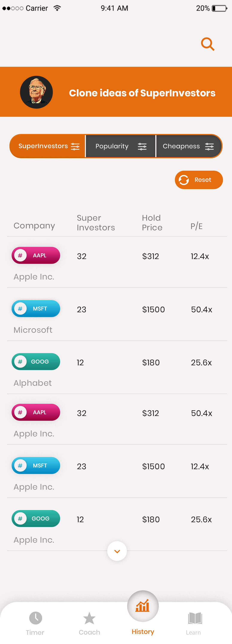Expand more results with the chevron button

(x=117, y=551)
